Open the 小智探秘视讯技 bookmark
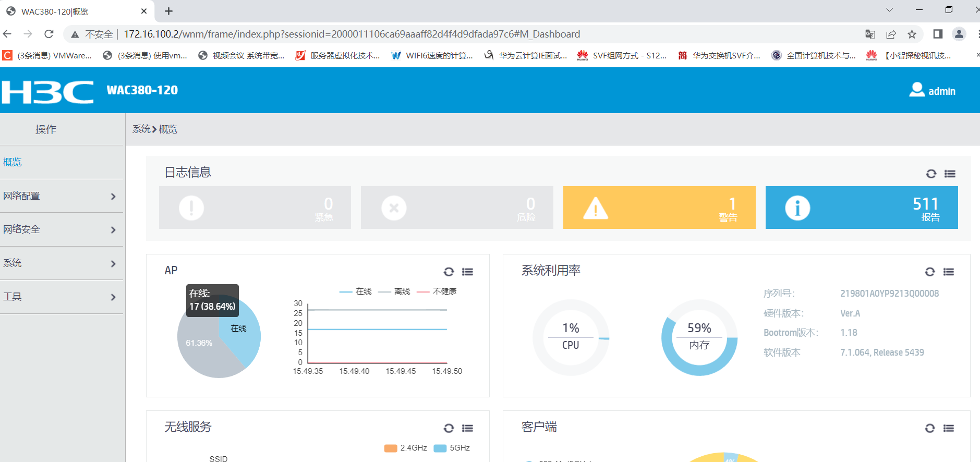The width and height of the screenshot is (980, 462). point(909,55)
